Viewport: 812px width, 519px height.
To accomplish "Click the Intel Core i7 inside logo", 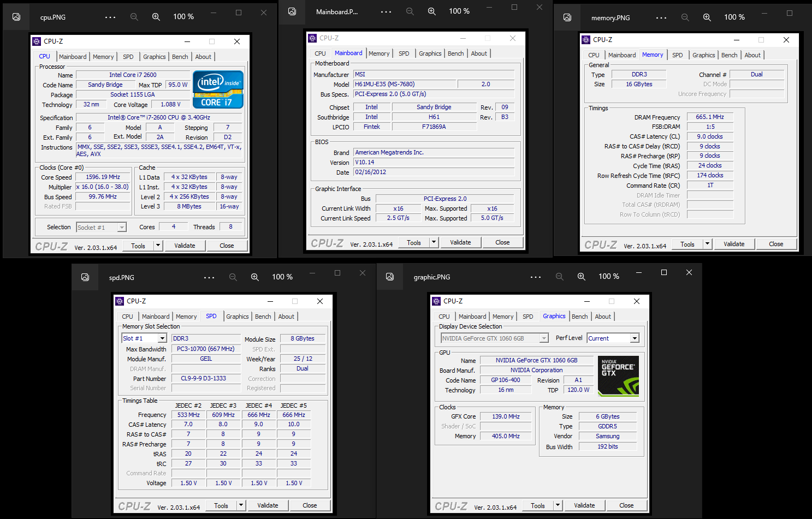I will [218, 90].
